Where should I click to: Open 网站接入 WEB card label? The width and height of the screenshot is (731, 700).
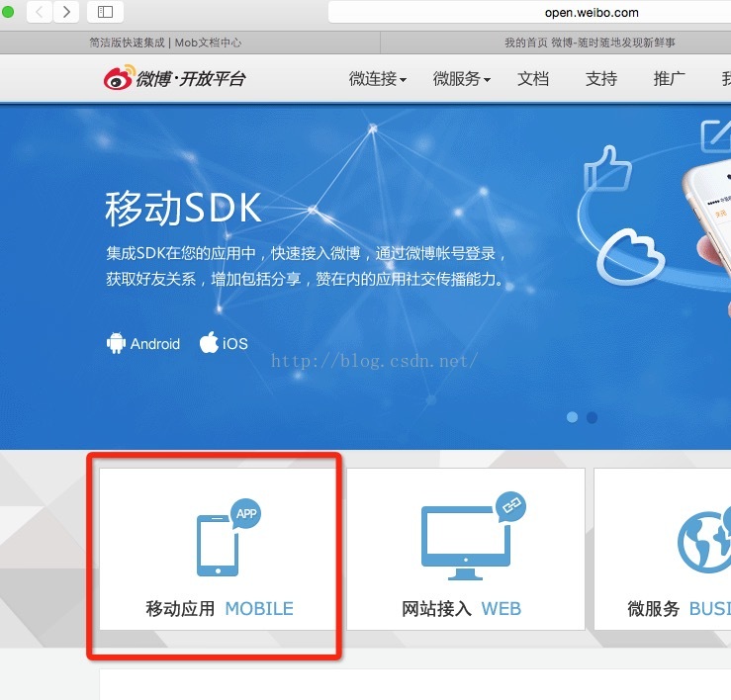[461, 609]
